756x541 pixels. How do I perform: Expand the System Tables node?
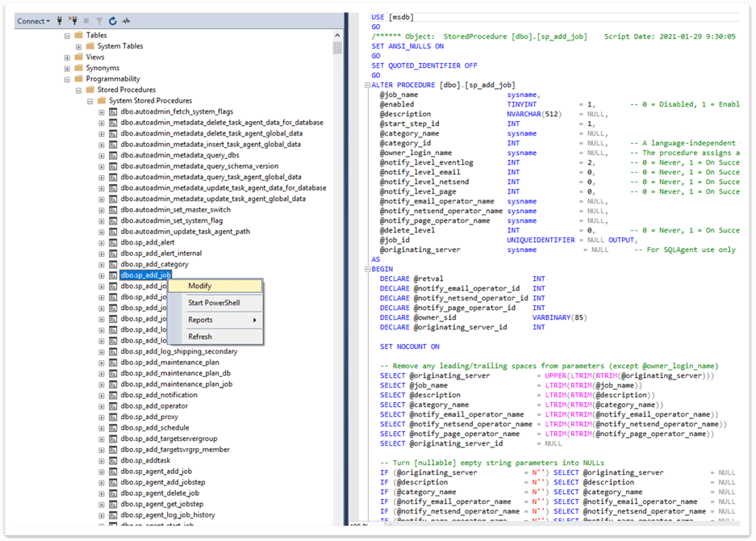pyautogui.click(x=78, y=47)
